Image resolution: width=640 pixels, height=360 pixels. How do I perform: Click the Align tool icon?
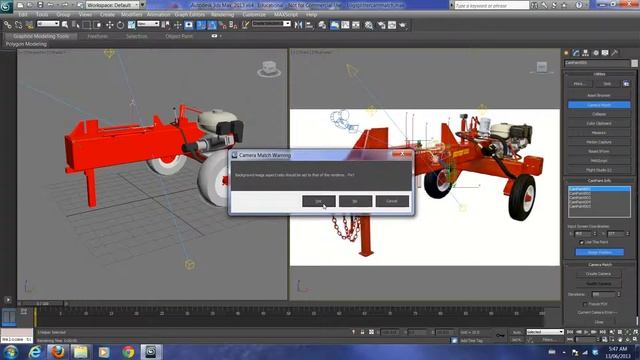click(310, 25)
